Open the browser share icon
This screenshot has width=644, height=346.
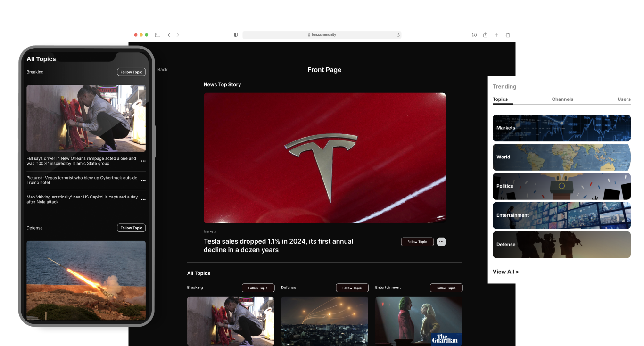click(485, 35)
